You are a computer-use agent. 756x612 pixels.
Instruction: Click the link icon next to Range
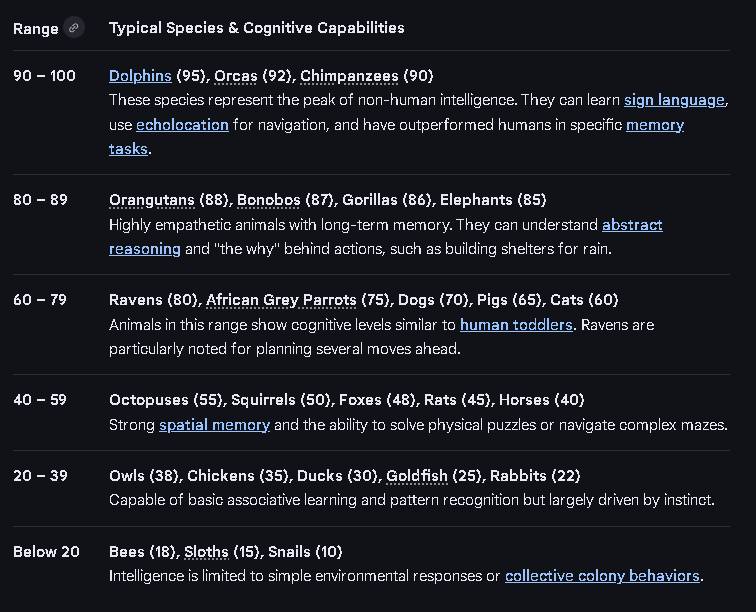pos(74,28)
